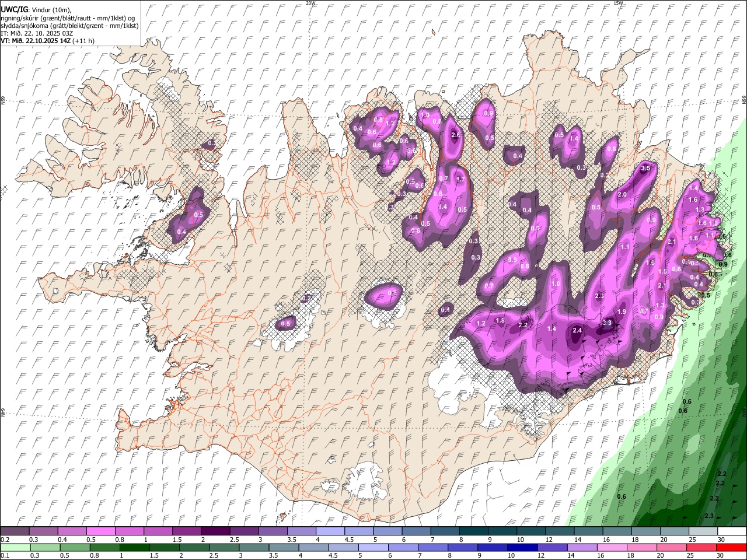Select the bright red swatch ending the lower row
The height and width of the screenshot is (560, 747).
pyautogui.click(x=732, y=547)
